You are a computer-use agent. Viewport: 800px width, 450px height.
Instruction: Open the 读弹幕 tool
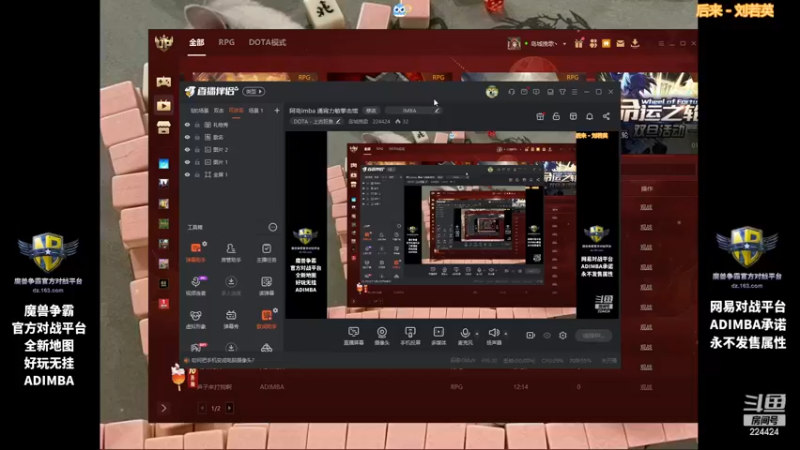[x=266, y=286]
